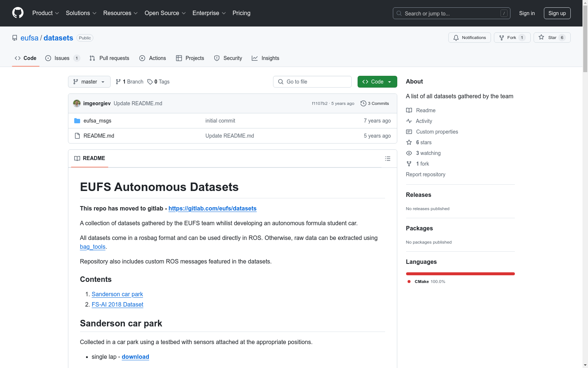
Task: Click the imgeorgiev author name
Action: pos(97,103)
